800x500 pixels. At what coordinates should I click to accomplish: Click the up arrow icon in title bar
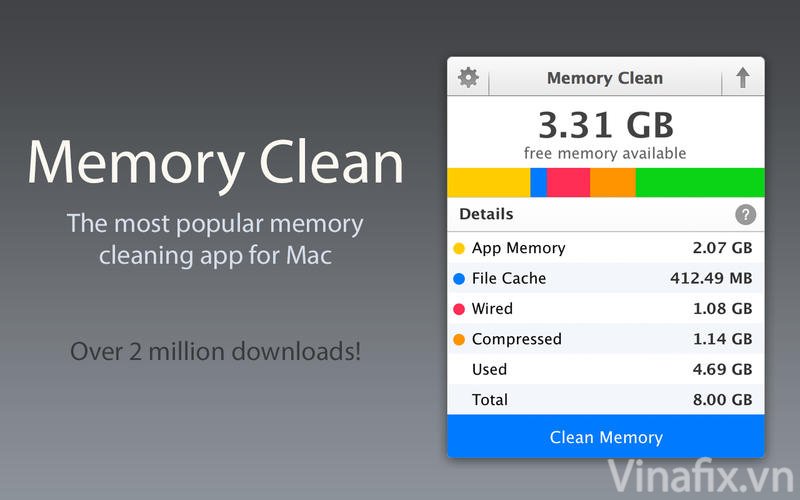click(743, 78)
